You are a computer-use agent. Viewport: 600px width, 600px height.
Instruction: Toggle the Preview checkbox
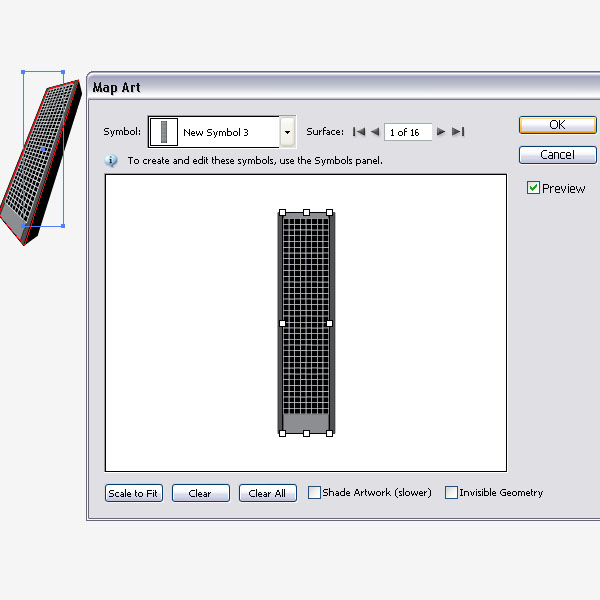coord(533,188)
